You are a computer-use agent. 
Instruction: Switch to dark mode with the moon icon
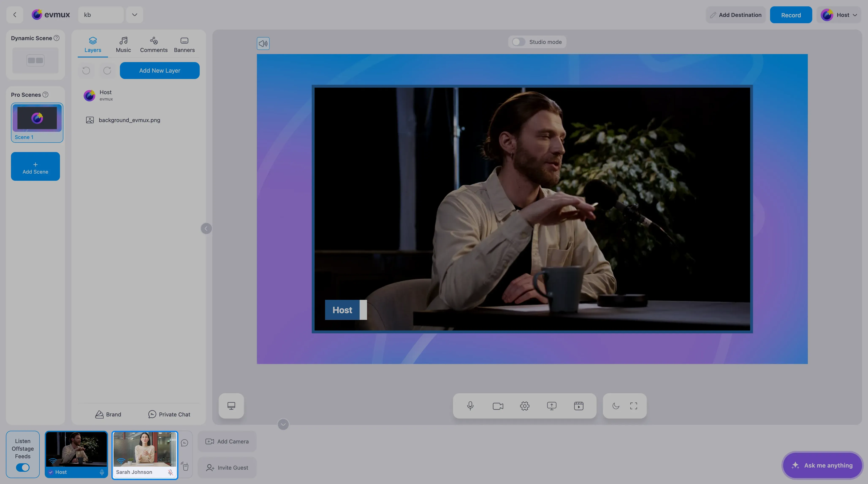[x=616, y=406]
